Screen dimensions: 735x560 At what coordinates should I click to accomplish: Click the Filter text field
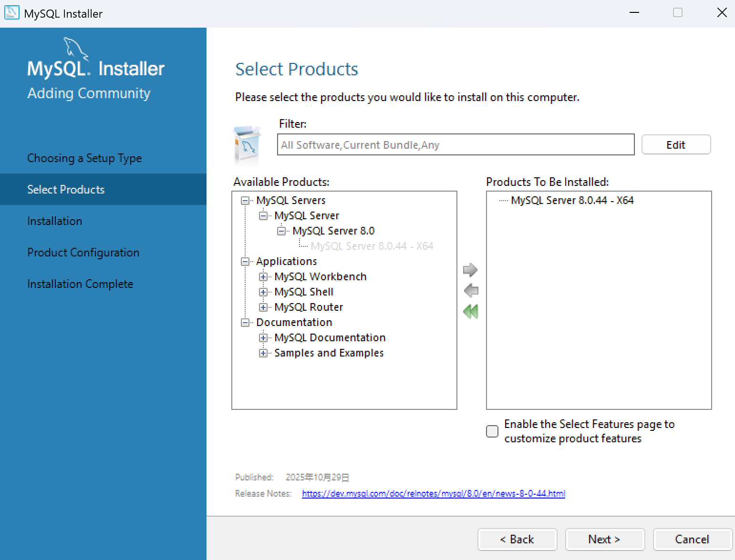point(456,145)
